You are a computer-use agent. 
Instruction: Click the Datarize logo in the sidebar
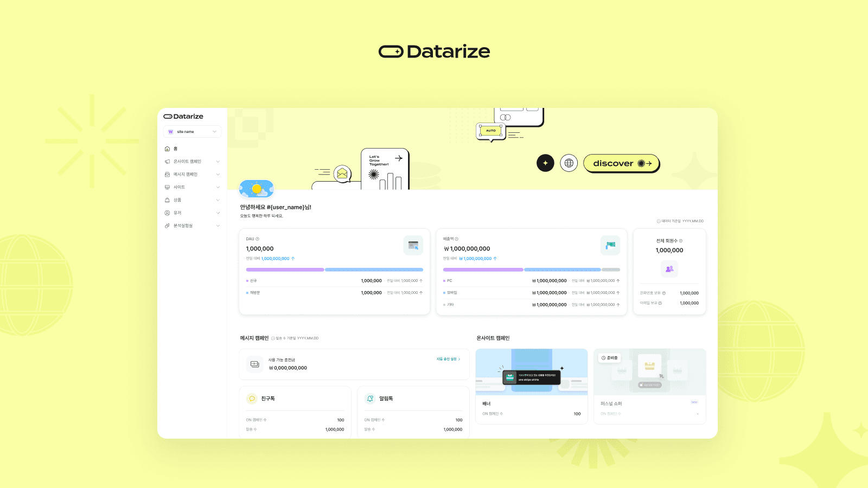coord(183,117)
